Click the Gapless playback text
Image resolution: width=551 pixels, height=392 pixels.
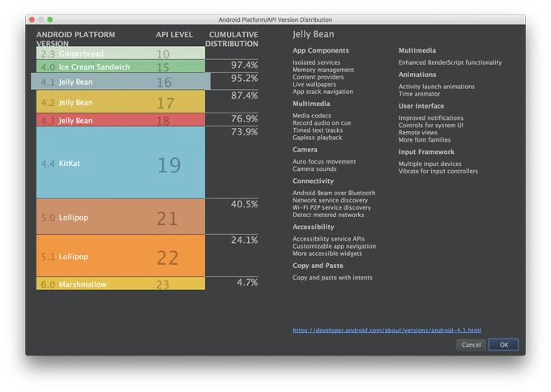(317, 138)
